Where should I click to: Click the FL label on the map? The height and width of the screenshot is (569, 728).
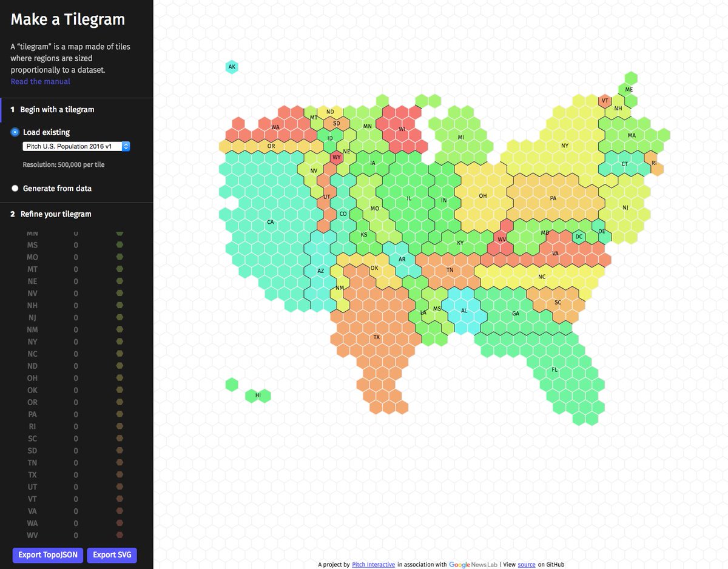pyautogui.click(x=554, y=369)
